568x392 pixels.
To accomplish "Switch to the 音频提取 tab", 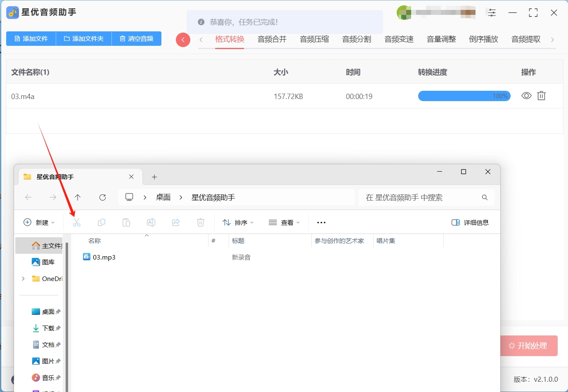I will 526,39.
